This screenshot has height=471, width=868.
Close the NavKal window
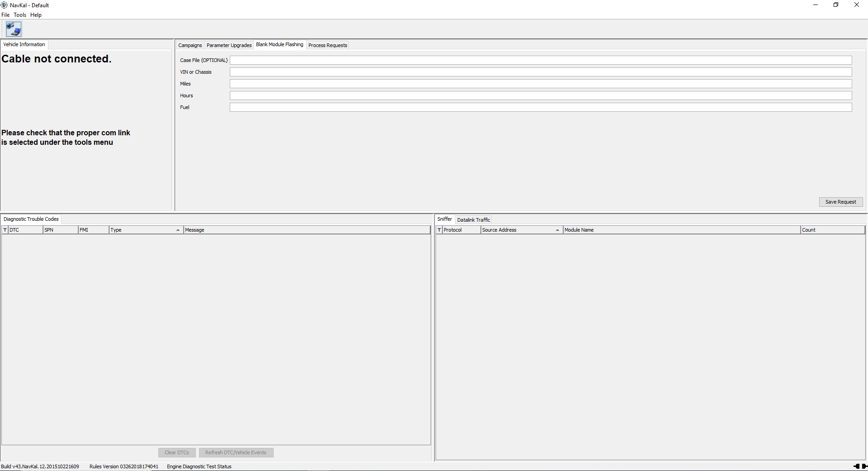[857, 5]
